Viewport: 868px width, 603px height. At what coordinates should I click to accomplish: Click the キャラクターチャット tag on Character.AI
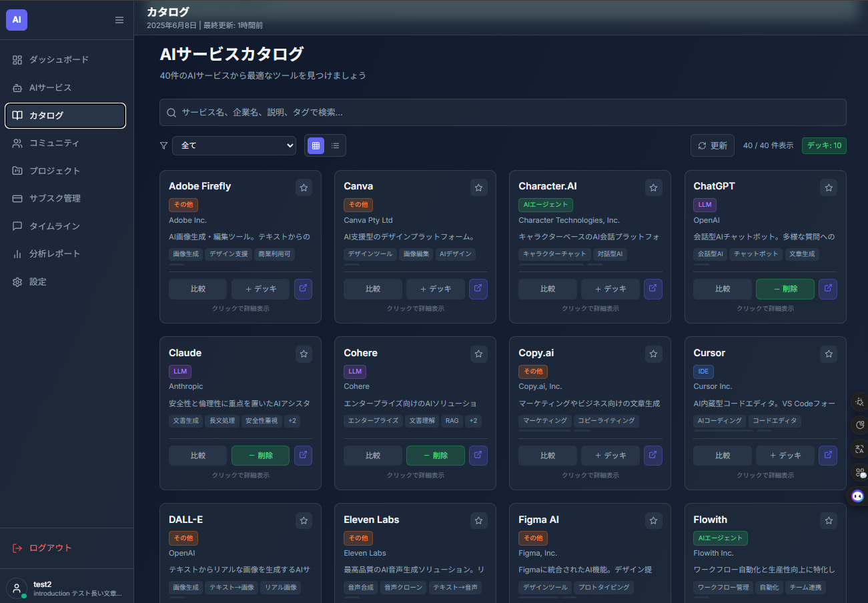(554, 254)
